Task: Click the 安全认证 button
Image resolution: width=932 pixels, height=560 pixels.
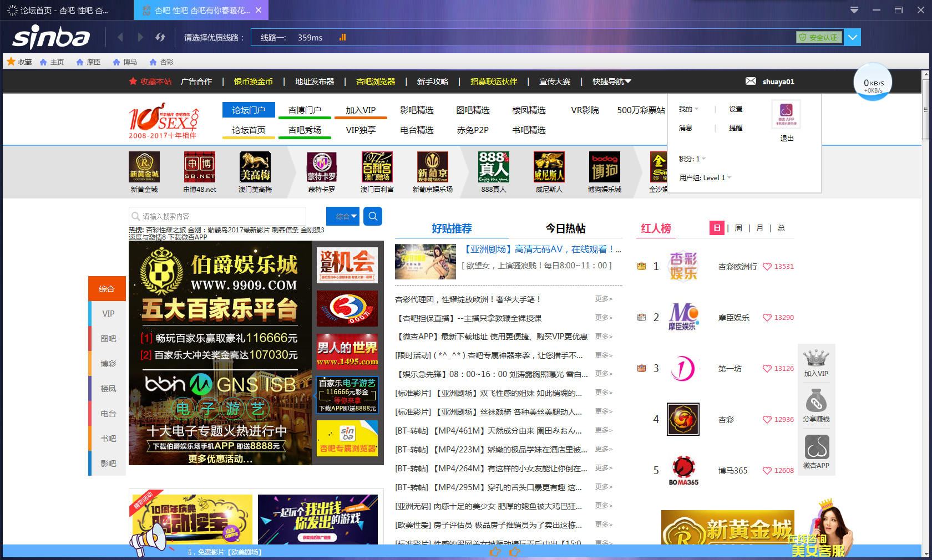Action: [819, 37]
